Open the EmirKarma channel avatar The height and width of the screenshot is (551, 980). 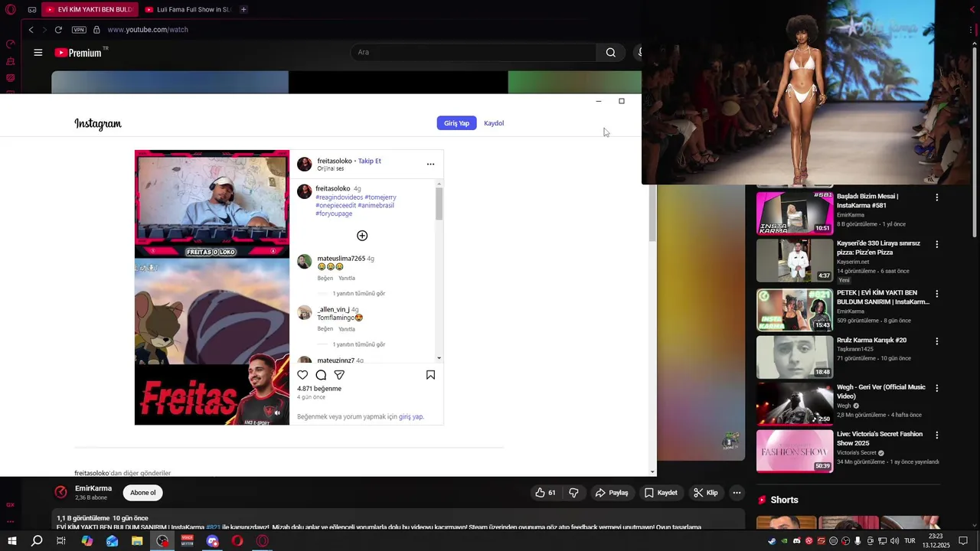60,492
